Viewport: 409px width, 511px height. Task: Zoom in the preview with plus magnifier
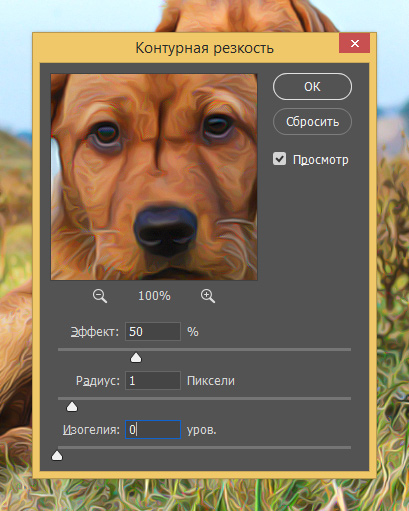[208, 296]
